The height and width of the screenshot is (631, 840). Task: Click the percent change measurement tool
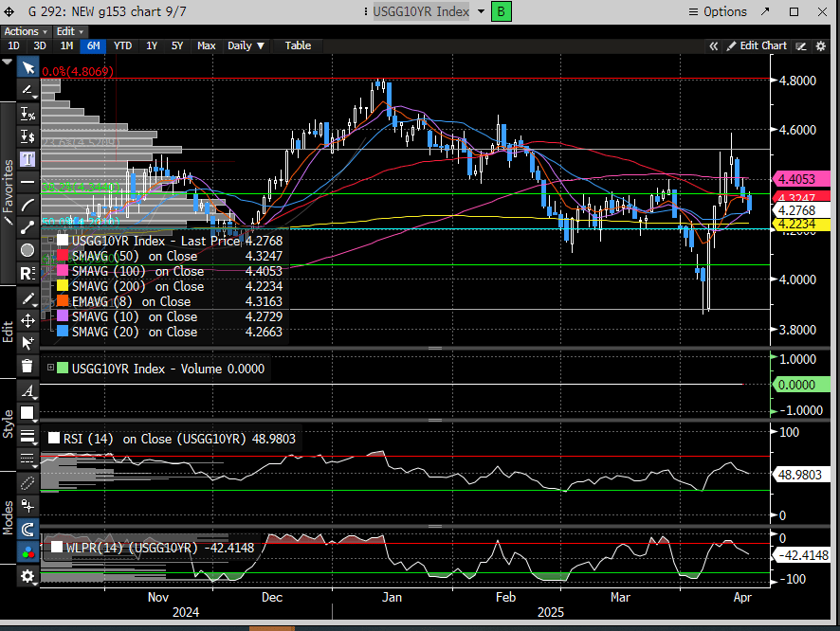click(27, 114)
